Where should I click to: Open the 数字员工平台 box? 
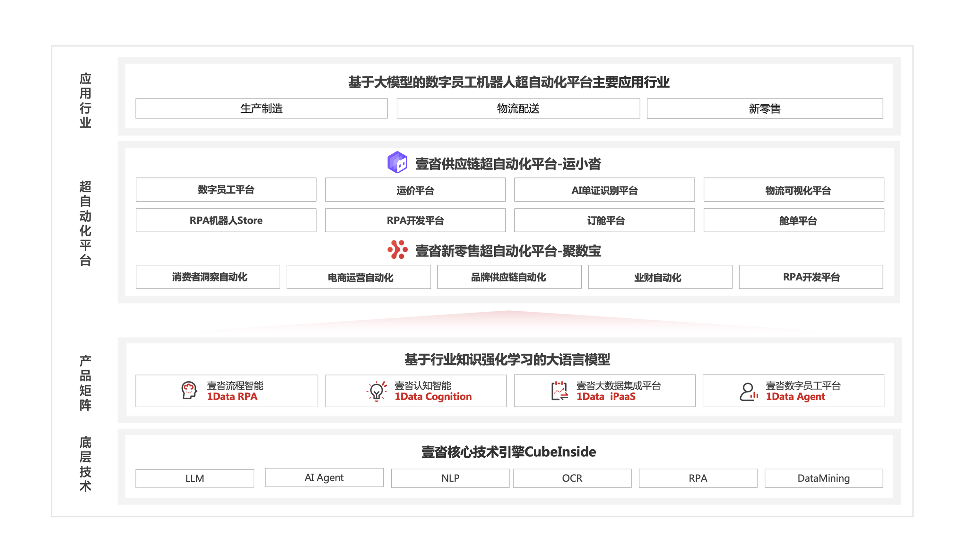pyautogui.click(x=226, y=189)
